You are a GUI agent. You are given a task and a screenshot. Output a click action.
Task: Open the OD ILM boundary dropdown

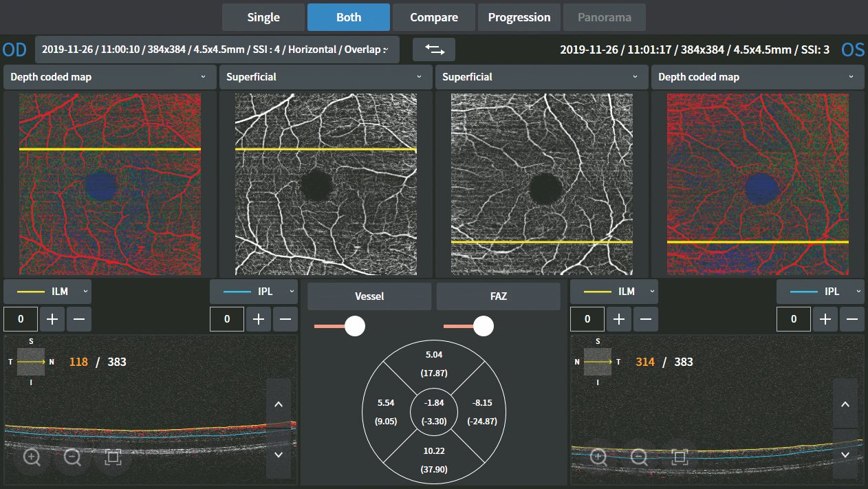(x=47, y=292)
